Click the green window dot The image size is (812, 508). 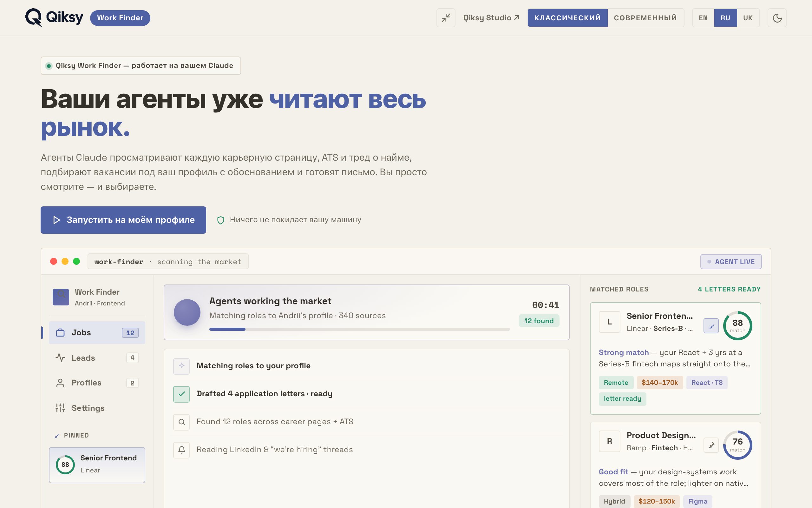coord(76,261)
